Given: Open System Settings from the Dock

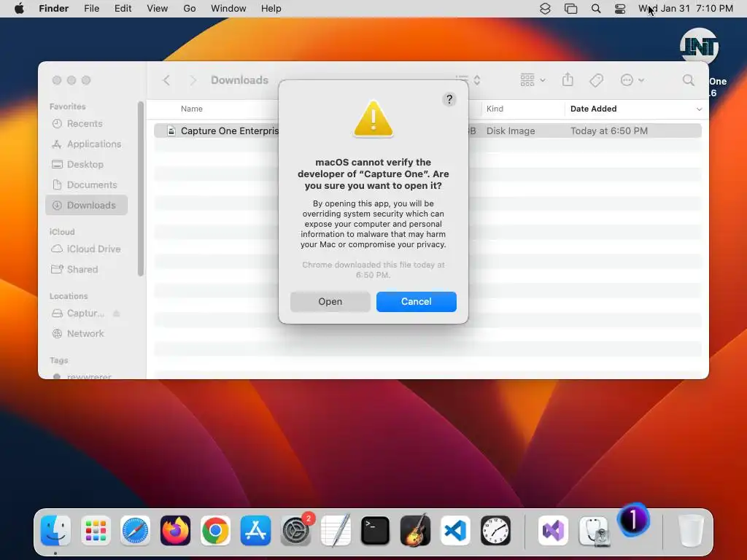Looking at the screenshot, I should coord(296,530).
